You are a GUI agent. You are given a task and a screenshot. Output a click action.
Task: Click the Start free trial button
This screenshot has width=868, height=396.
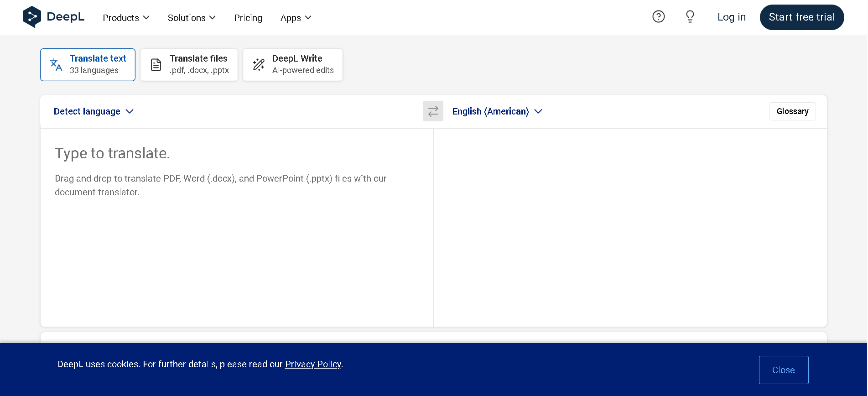[x=802, y=17]
